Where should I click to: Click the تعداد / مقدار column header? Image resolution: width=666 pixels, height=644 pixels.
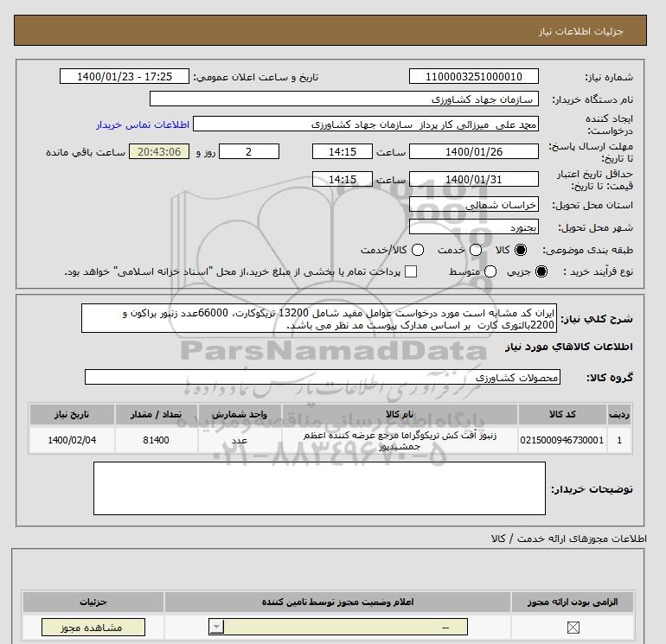(156, 414)
